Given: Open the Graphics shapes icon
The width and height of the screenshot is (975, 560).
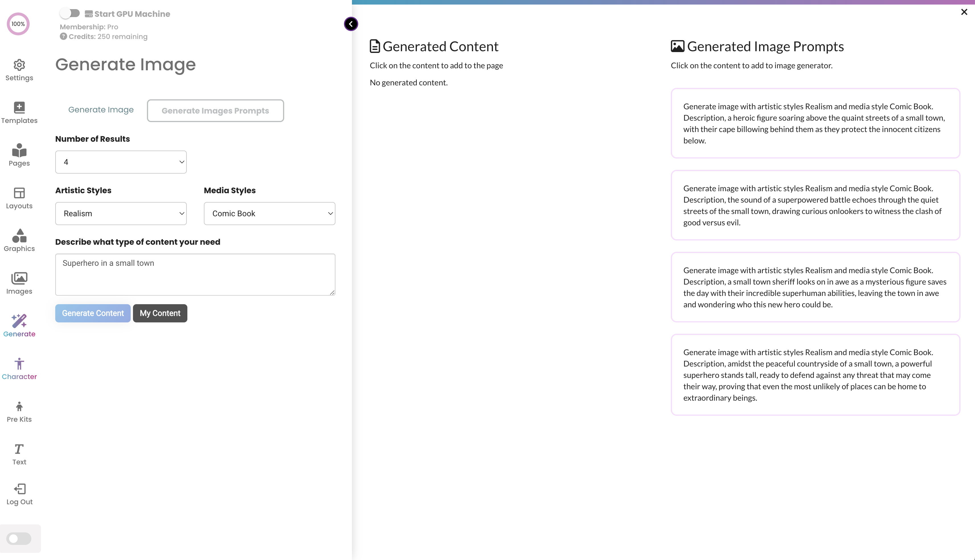Looking at the screenshot, I should pos(19,236).
